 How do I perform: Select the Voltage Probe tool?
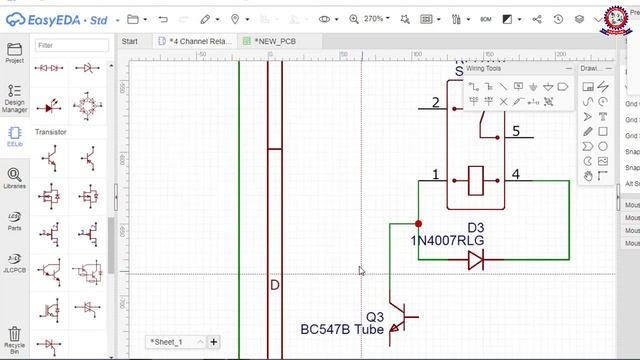pyautogui.click(x=518, y=102)
